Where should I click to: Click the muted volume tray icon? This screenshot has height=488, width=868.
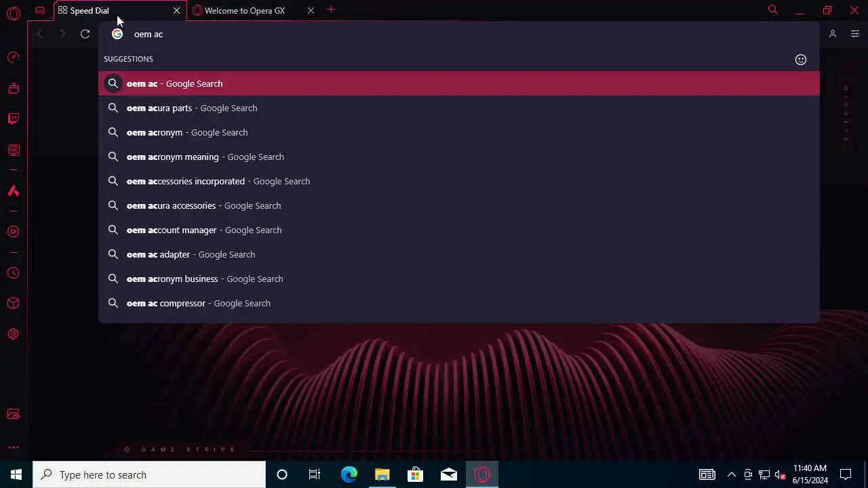pyautogui.click(x=781, y=474)
